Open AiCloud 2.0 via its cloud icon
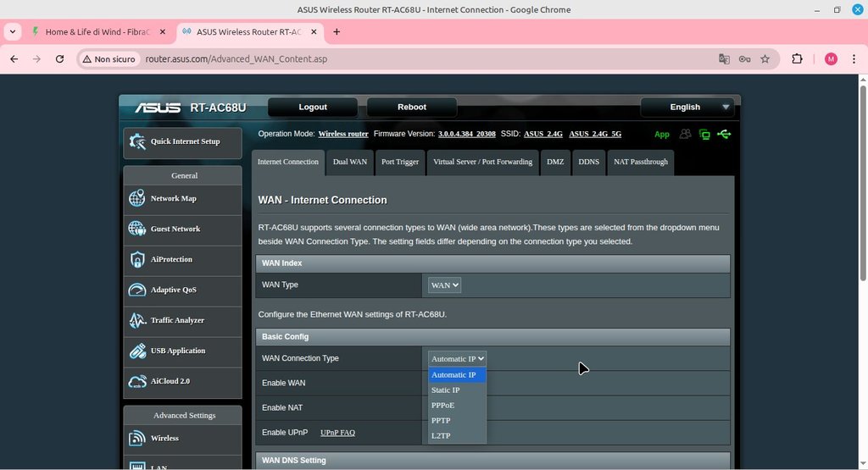Viewport: 868px width, 470px height. pos(136,381)
